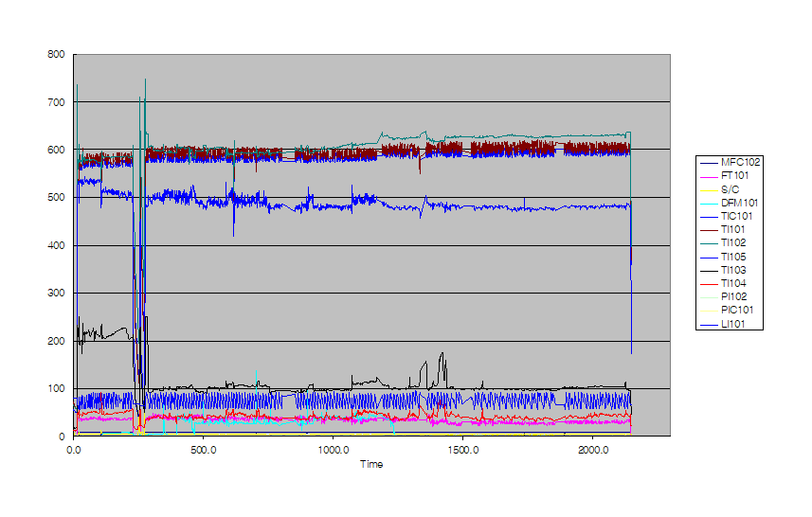Select the FT101 legend entry
This screenshot has height=517, width=812.
pos(724,176)
